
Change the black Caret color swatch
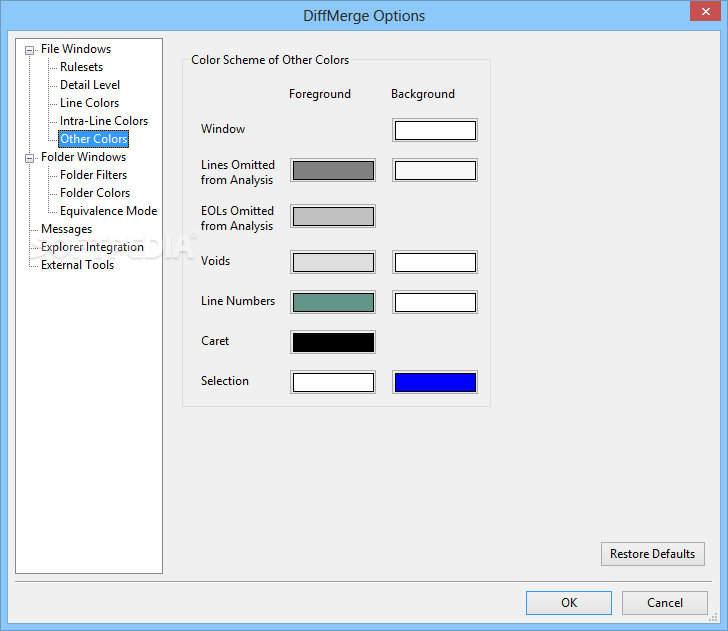point(333,342)
